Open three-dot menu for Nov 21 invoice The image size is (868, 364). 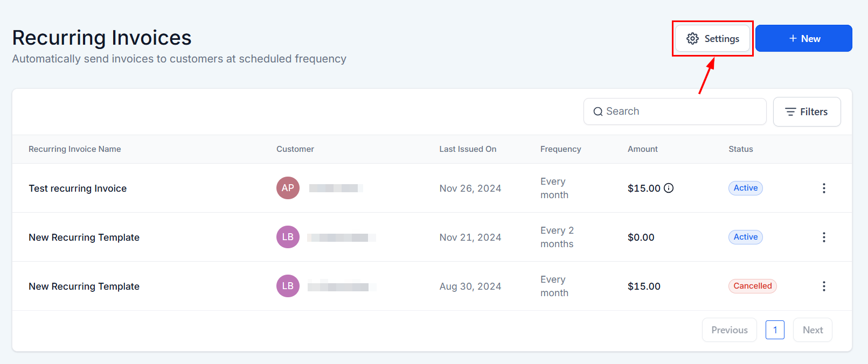(823, 237)
